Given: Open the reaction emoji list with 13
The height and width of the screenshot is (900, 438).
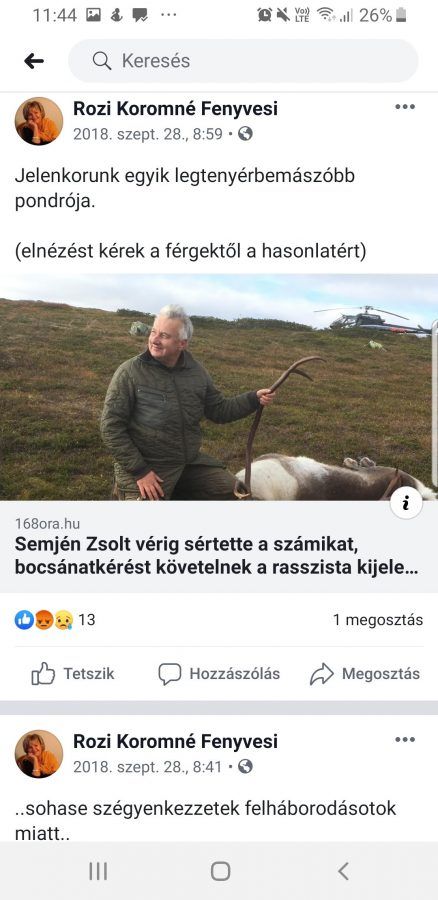Looking at the screenshot, I should point(55,620).
